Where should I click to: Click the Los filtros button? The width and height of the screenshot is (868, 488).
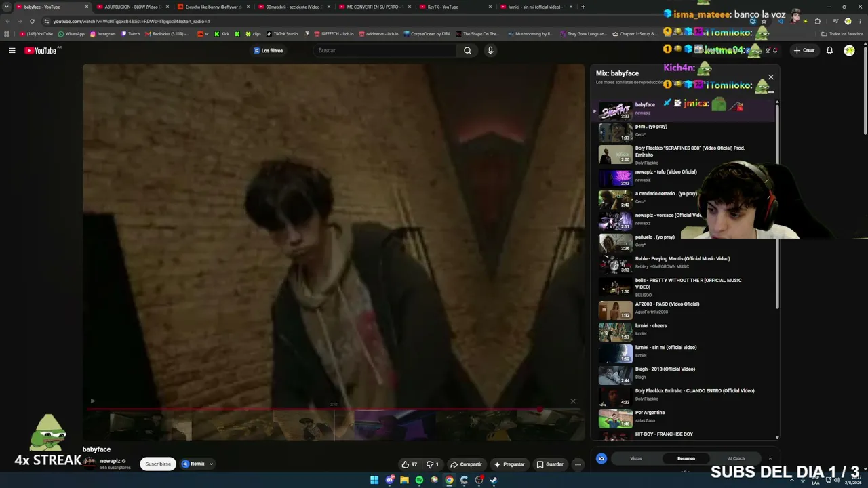[x=269, y=50]
